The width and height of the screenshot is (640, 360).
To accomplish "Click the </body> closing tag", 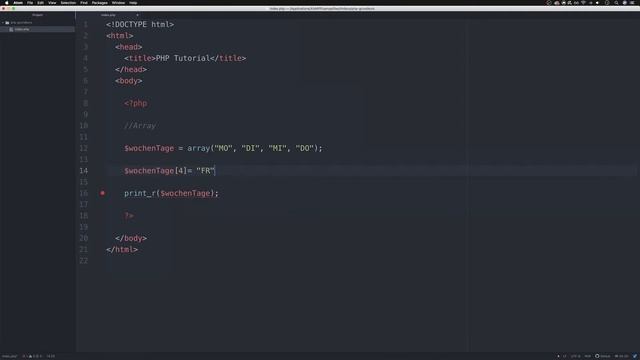I will [131, 238].
